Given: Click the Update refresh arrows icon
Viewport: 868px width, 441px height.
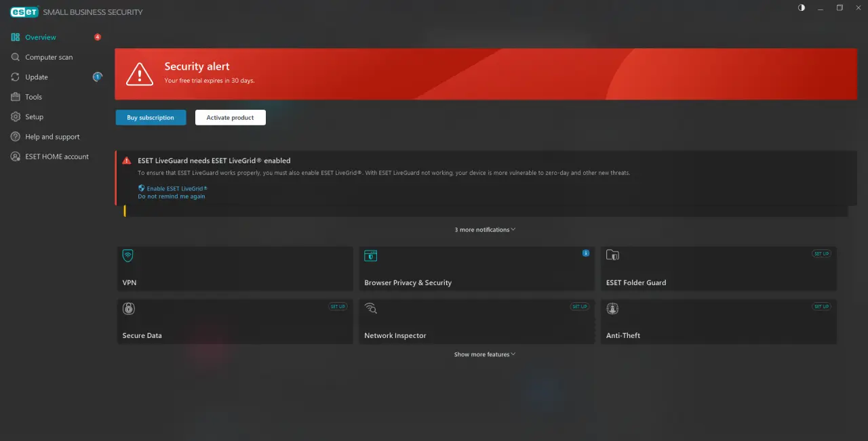Looking at the screenshot, I should point(16,77).
